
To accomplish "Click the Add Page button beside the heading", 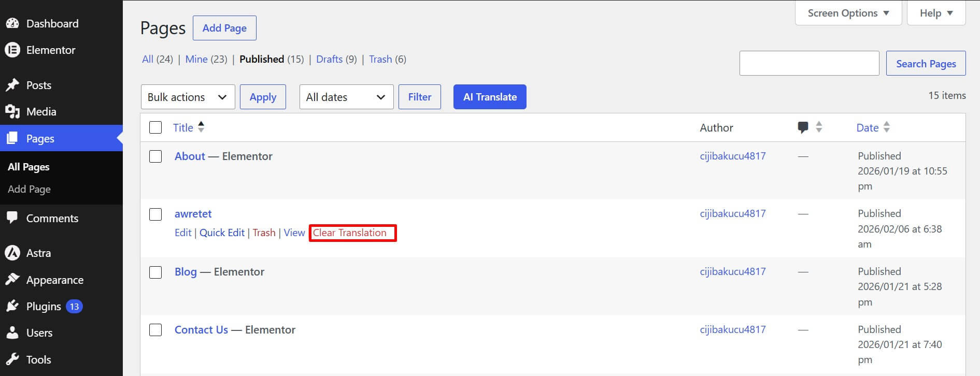I will [224, 28].
